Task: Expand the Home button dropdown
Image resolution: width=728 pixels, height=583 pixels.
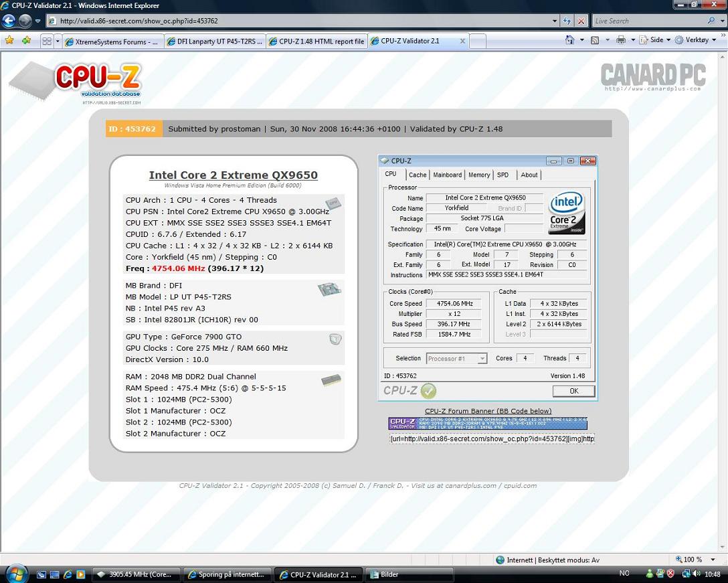Action: [581, 40]
